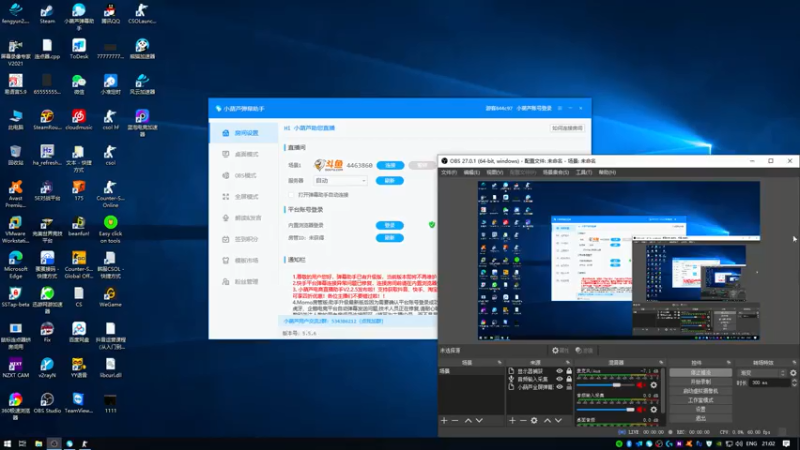Open the v2rayN desktop shortcut
Screen dimensions: 800x450
click(x=47, y=367)
